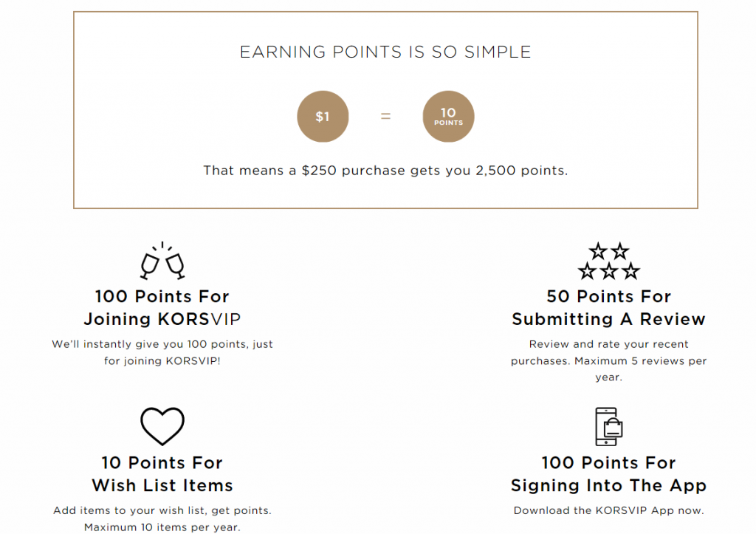
Task: Click the five stars review icon
Action: pos(609,261)
